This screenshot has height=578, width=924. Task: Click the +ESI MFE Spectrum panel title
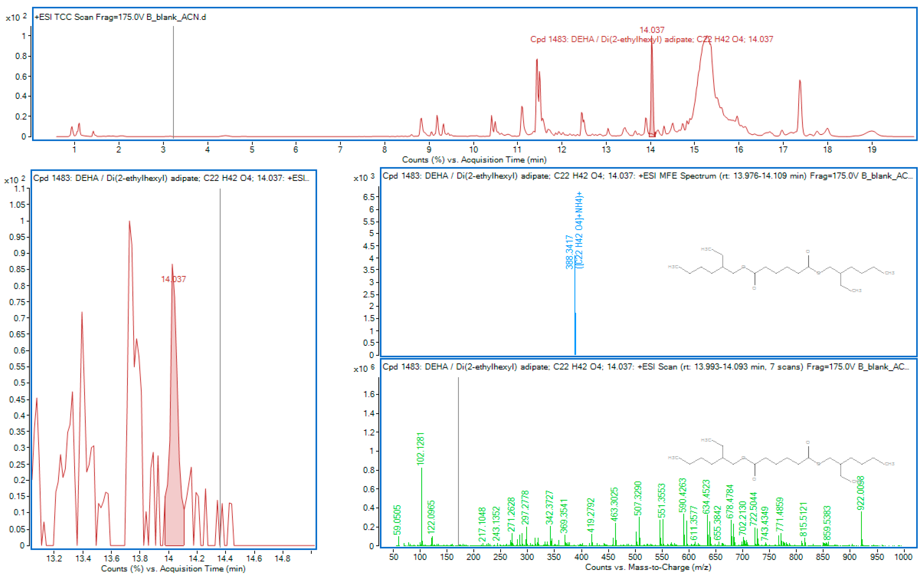(647, 176)
